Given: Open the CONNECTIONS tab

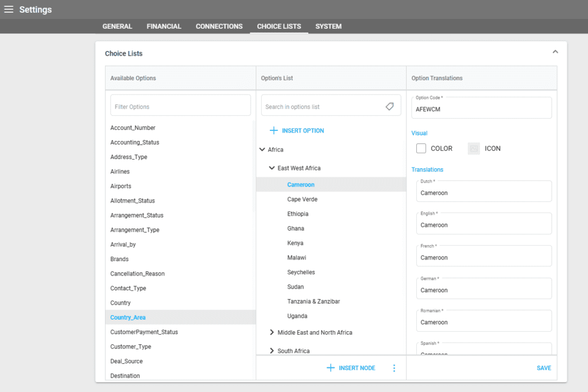Looking at the screenshot, I should point(219,26).
